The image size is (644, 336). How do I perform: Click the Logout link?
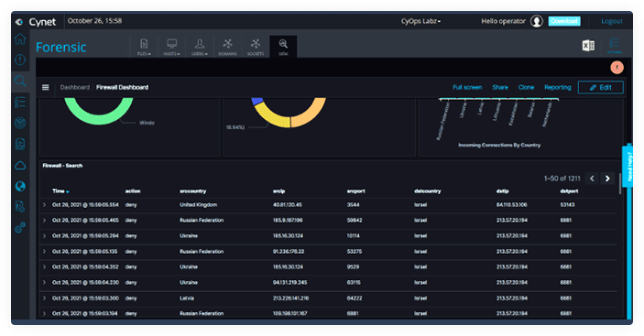(612, 21)
